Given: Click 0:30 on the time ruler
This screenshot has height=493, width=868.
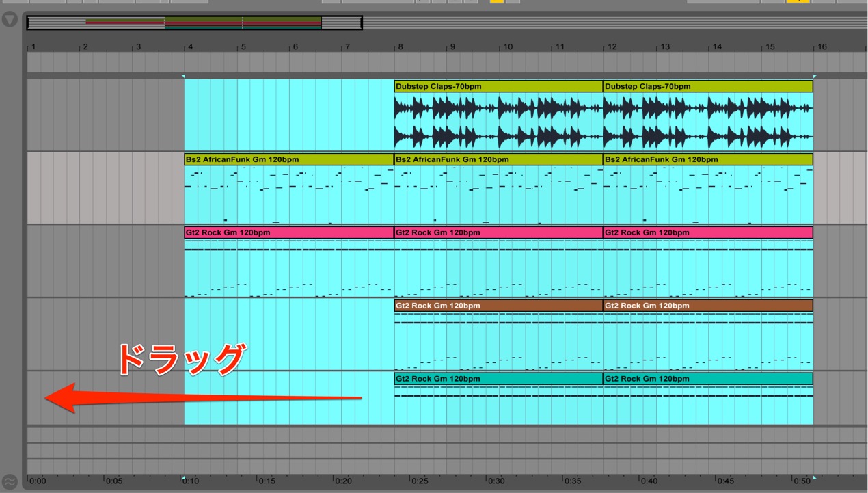Looking at the screenshot, I should coord(497,481).
